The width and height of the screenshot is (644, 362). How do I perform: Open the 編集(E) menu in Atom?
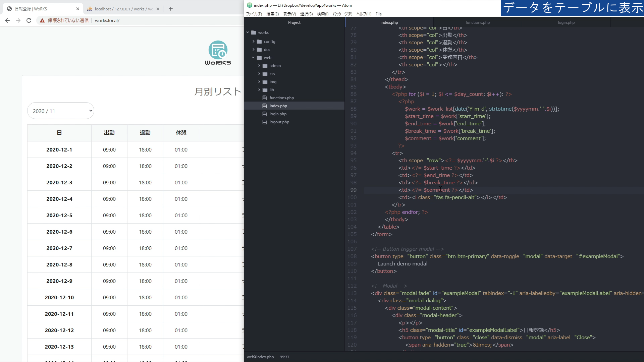click(272, 14)
